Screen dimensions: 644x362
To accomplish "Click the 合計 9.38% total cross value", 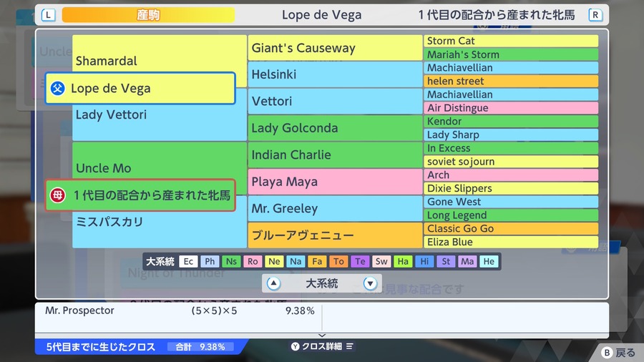I will click(x=200, y=347).
